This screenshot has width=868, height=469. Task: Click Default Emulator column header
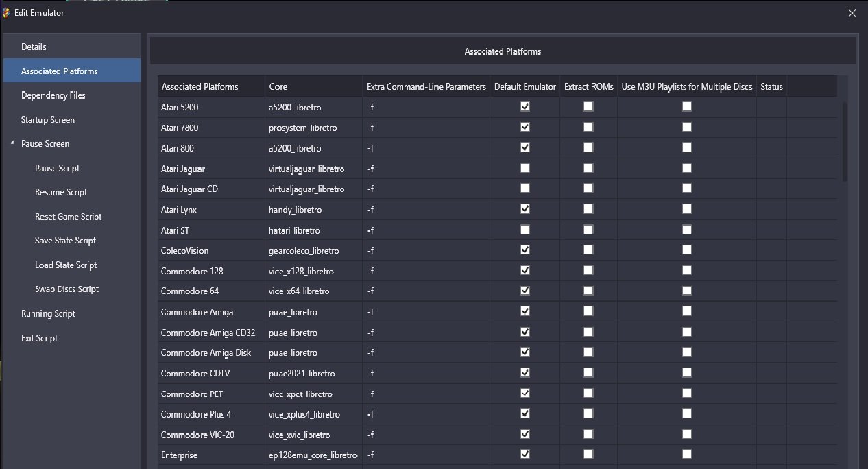(x=525, y=86)
